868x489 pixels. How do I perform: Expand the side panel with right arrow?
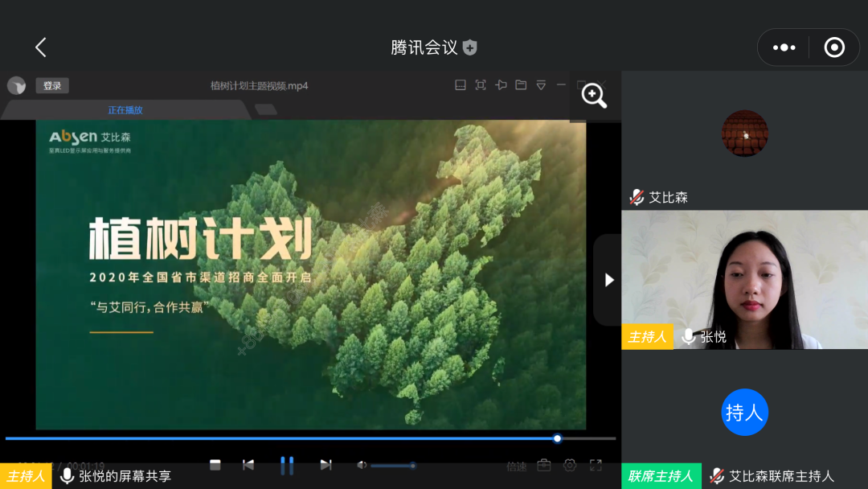point(608,280)
